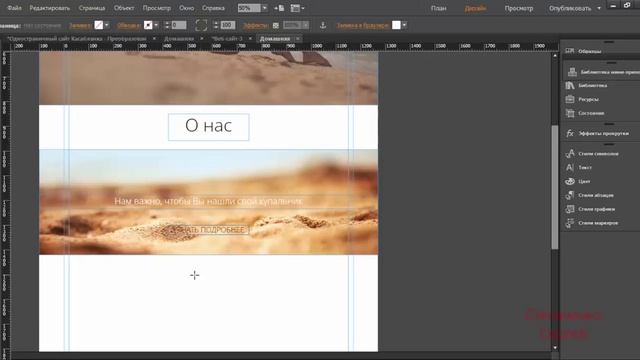
Task: Open the Состояния (States) panel
Action: (585, 113)
